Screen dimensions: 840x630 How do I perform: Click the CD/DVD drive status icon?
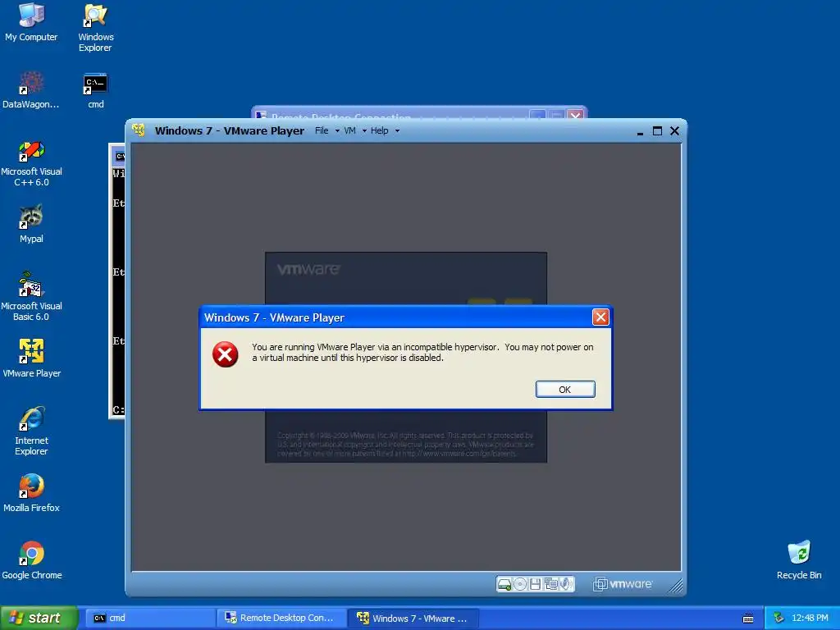(x=519, y=584)
